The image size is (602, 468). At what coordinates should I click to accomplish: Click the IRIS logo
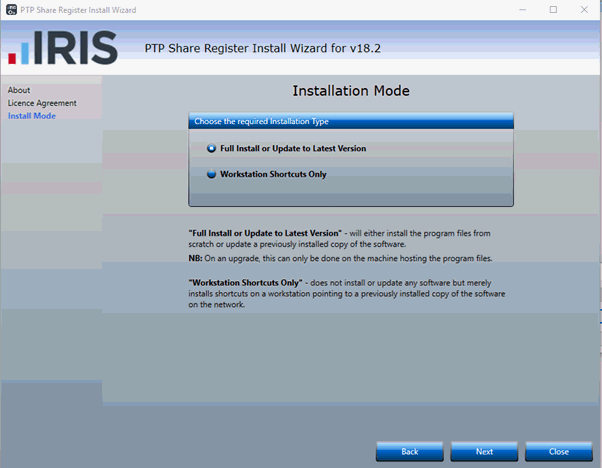pos(63,48)
